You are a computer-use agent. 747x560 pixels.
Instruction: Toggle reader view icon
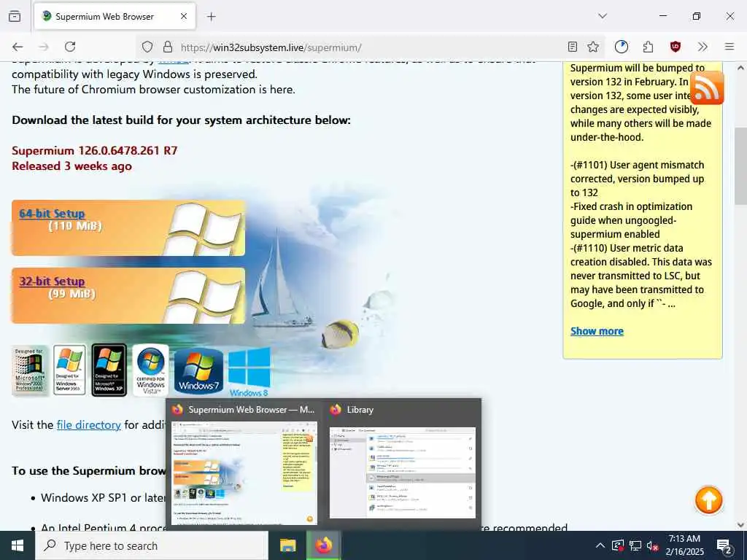[x=573, y=47]
